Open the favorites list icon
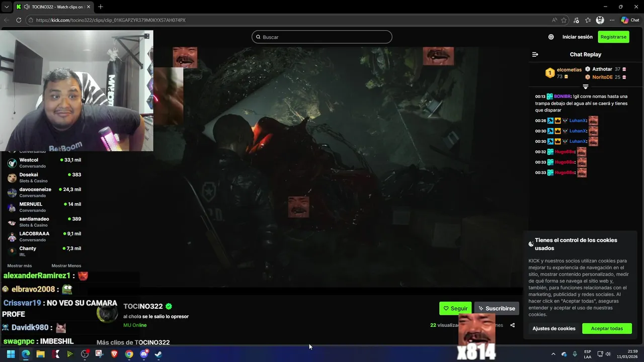The height and width of the screenshot is (362, 644). pyautogui.click(x=588, y=20)
